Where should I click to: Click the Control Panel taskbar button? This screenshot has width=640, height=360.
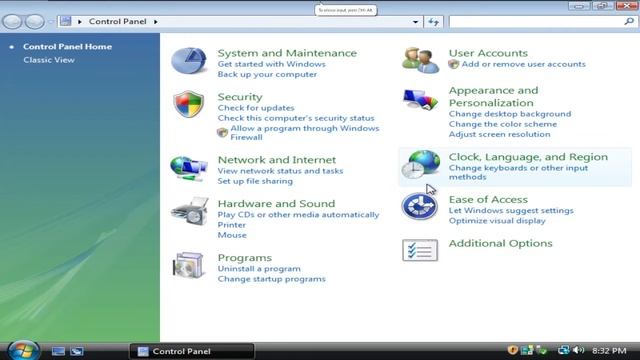point(192,351)
